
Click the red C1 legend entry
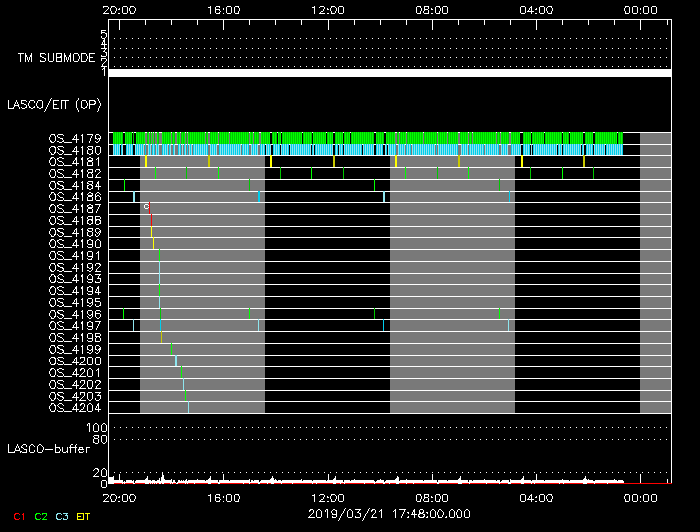[19, 516]
